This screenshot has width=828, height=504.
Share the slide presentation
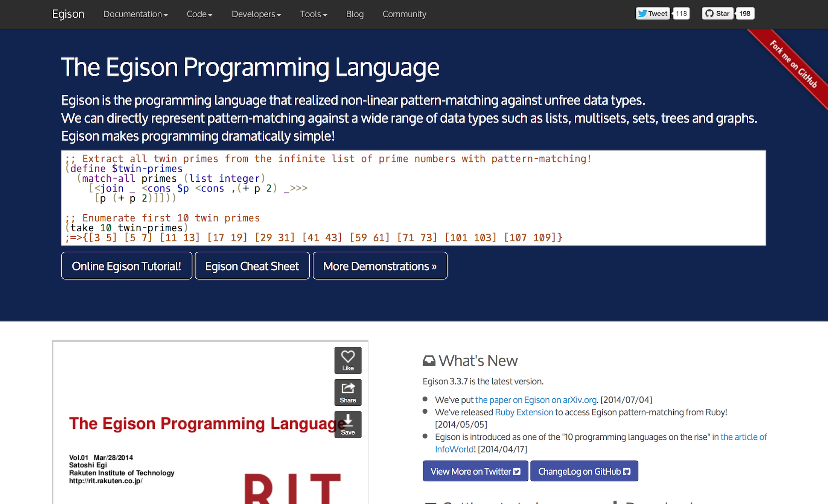coord(348,392)
